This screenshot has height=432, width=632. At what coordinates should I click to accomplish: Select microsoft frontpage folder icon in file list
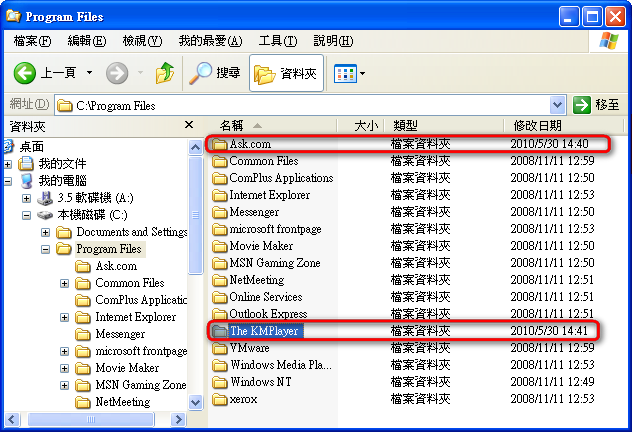click(220, 229)
